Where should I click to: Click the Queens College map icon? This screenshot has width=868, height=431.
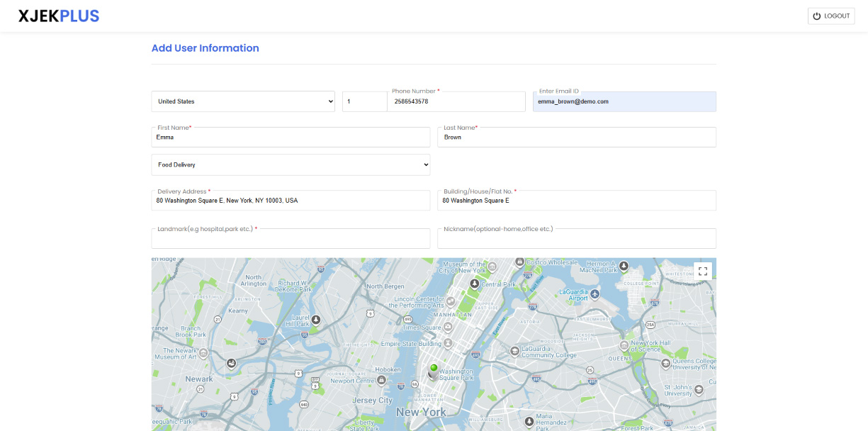click(x=666, y=363)
